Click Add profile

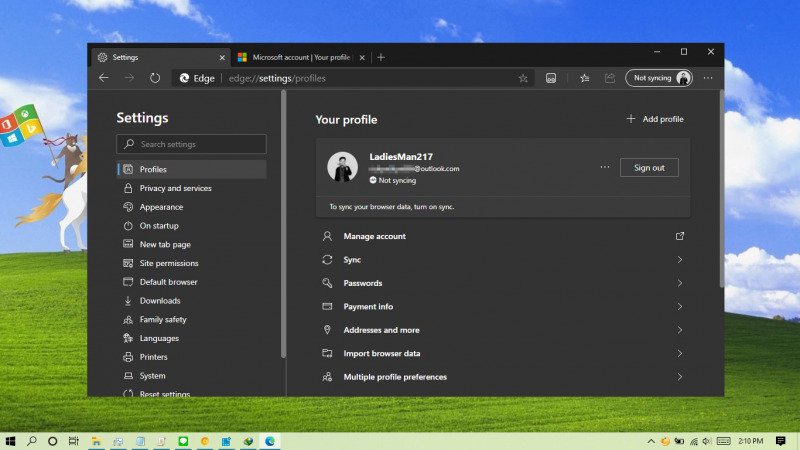pyautogui.click(x=655, y=119)
